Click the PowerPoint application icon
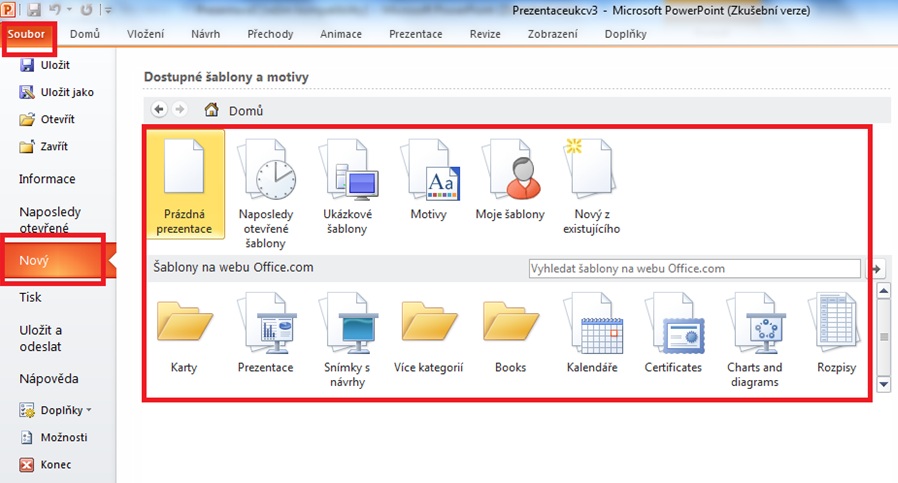The image size is (898, 483). pyautogui.click(x=8, y=10)
